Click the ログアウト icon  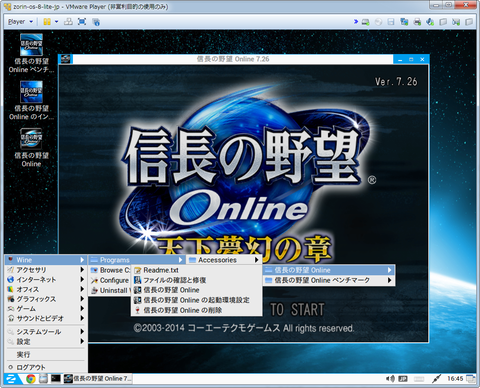(11, 367)
